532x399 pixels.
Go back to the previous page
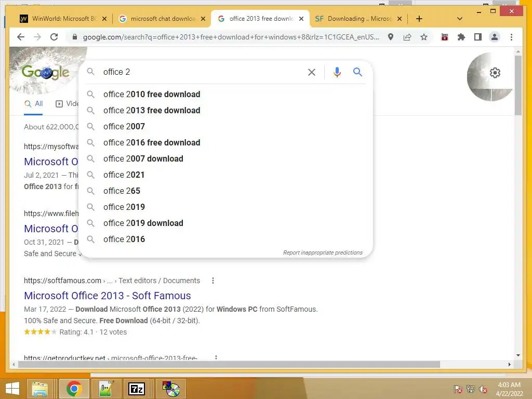[21, 37]
